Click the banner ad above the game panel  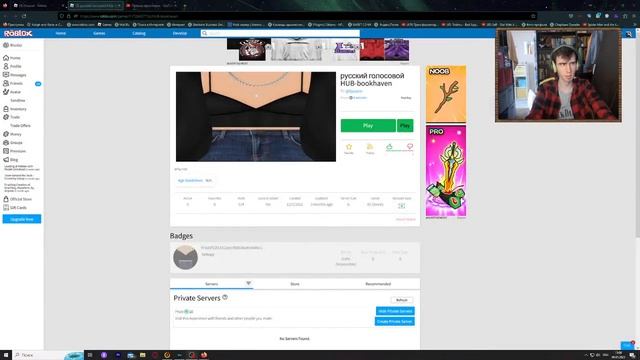click(x=318, y=50)
